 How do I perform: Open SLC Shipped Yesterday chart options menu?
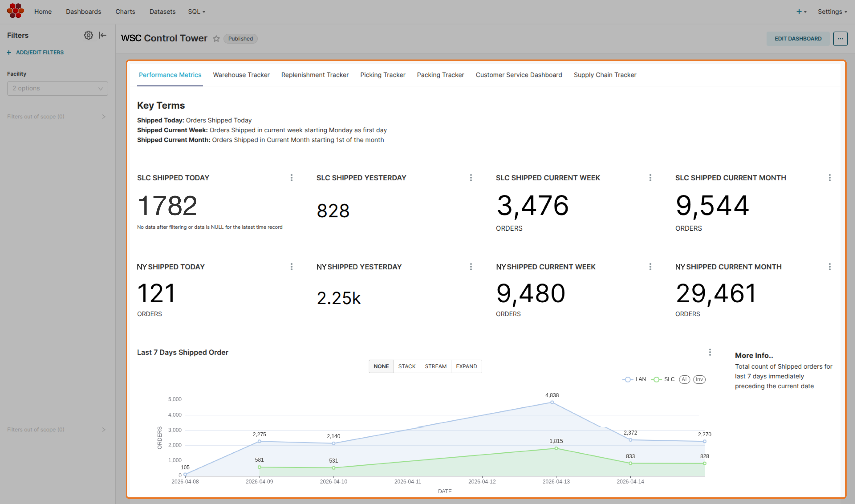(470, 178)
